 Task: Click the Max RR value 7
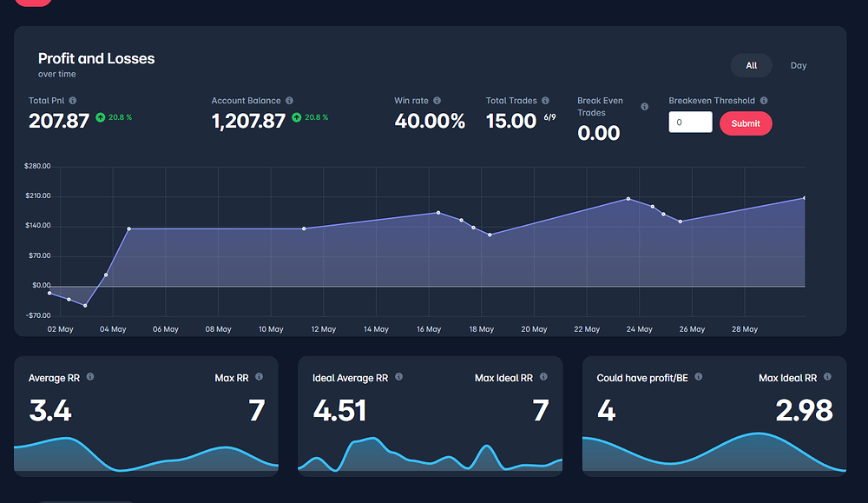coord(256,411)
